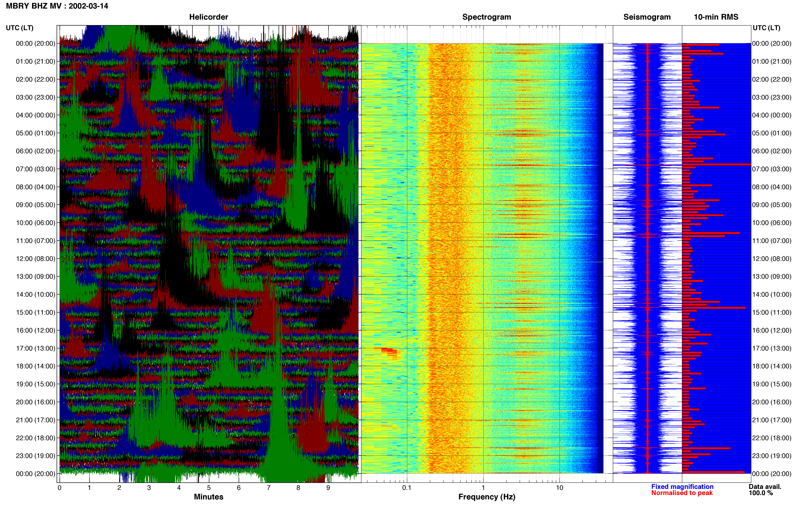Viewport: 812px width, 508px height.
Task: Click left time label '21:00 (17:00)'
Action: 36,420
